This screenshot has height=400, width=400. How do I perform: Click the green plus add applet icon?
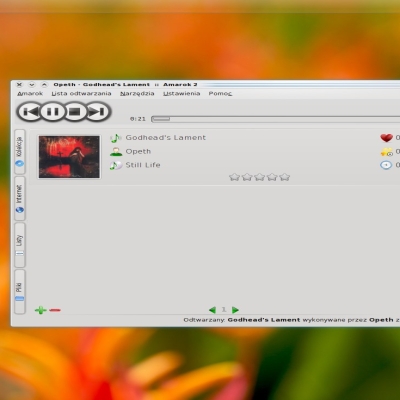[x=41, y=310]
